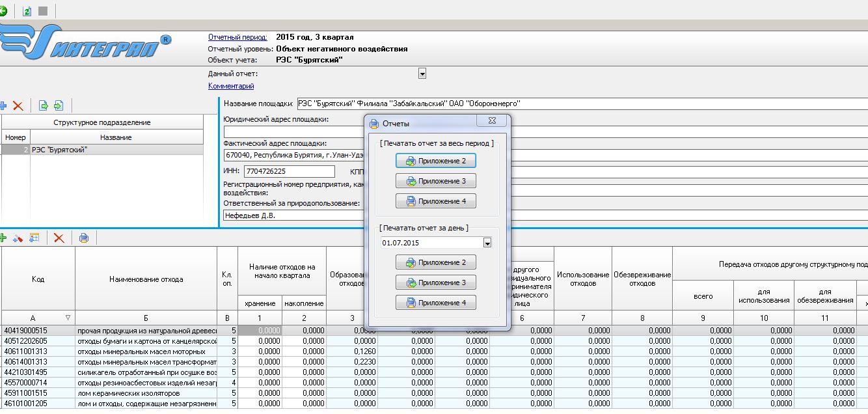
Task: Click the printer icon above waste table
Action: (x=84, y=238)
